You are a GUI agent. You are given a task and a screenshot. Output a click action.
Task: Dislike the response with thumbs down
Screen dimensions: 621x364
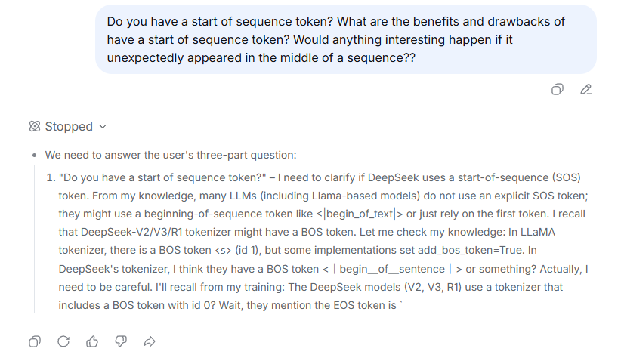pos(121,341)
